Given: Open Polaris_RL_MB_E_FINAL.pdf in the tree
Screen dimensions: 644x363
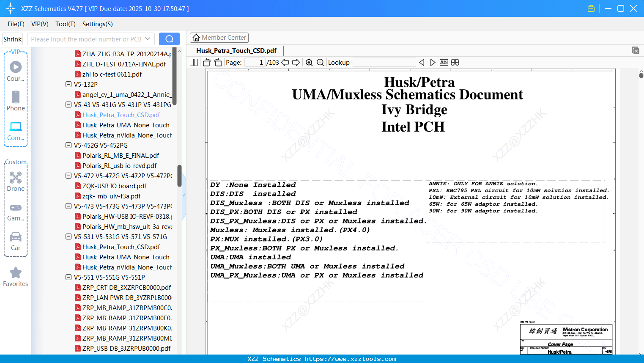Looking at the screenshot, I should click(x=121, y=155).
